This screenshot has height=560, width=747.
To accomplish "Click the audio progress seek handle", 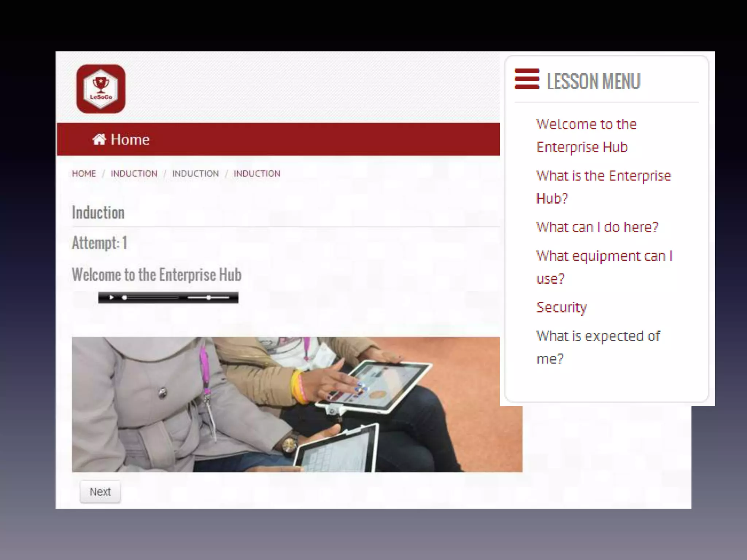I will click(124, 297).
